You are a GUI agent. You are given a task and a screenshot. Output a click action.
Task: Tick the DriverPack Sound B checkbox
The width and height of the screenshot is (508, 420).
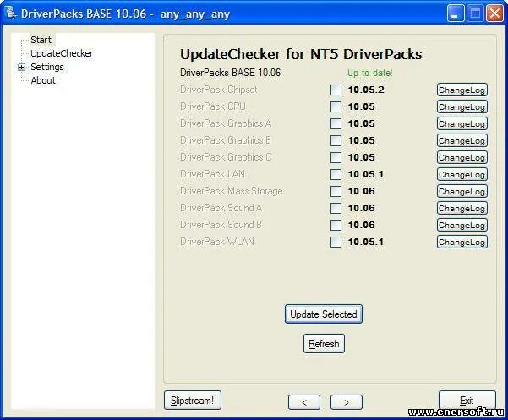coord(336,225)
